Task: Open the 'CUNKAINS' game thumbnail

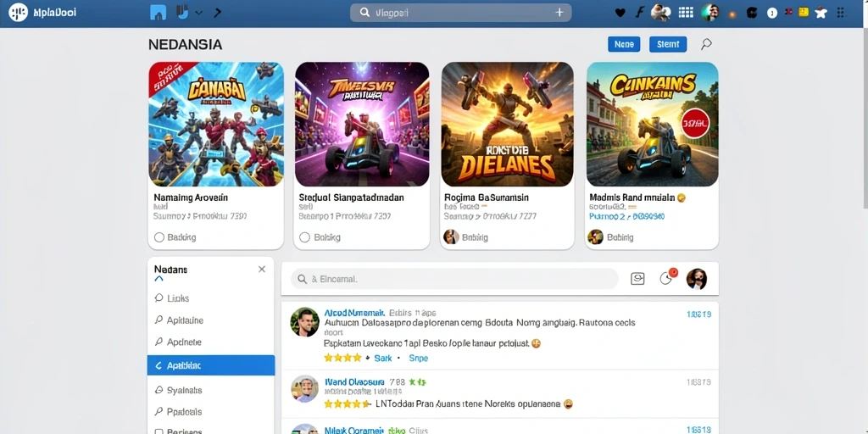Action: coord(652,124)
